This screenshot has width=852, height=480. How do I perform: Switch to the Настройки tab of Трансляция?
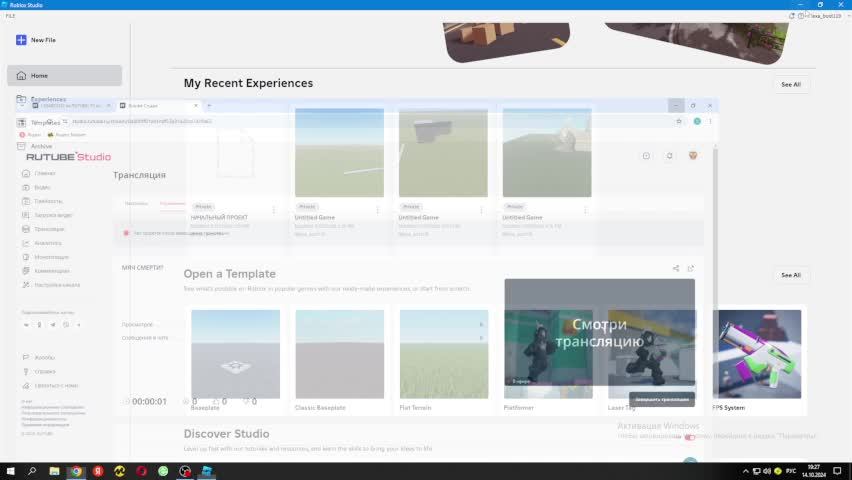pyautogui.click(x=136, y=203)
